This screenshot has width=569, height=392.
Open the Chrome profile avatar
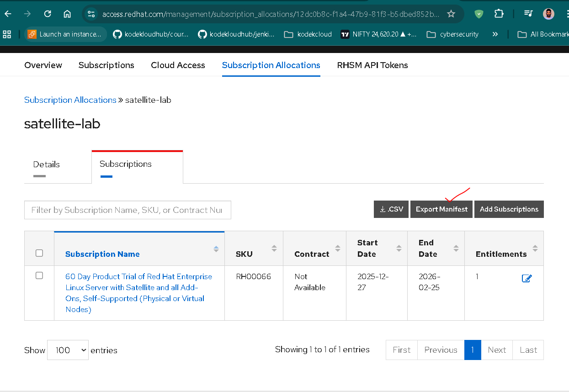pos(548,14)
